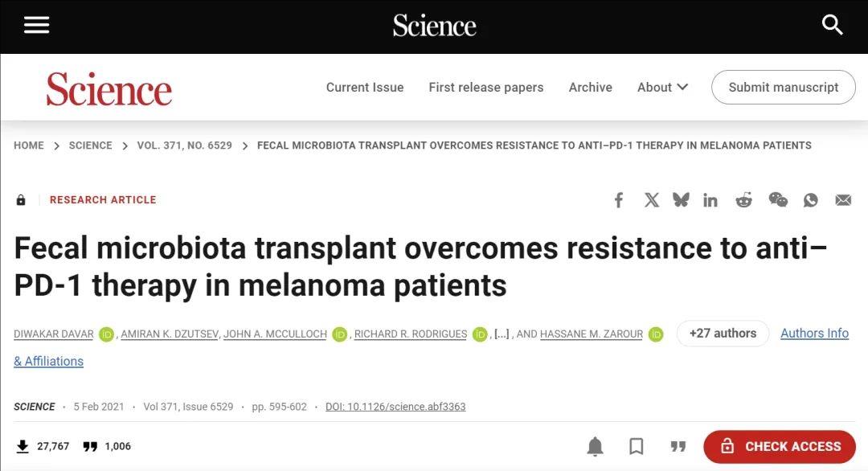The image size is (868, 471).
Task: Click the search magnifier icon
Action: (x=832, y=25)
